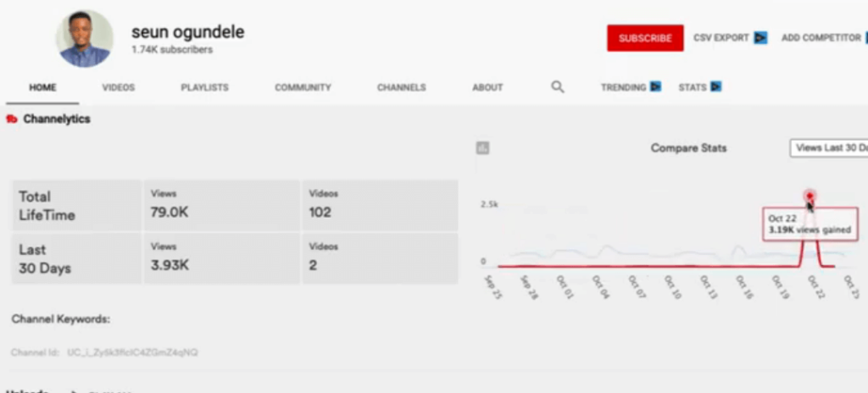Viewport: 868px width, 393px height.
Task: Select the ABOUT tab
Action: (x=487, y=87)
